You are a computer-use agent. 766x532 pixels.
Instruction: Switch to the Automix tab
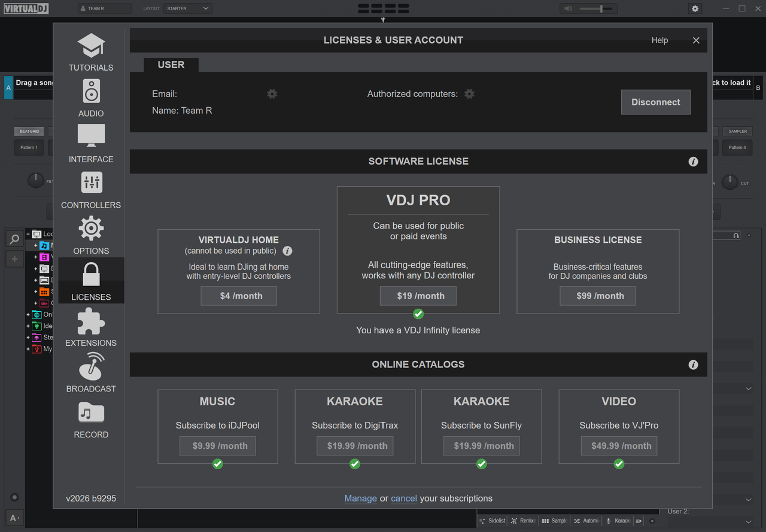pos(586,521)
